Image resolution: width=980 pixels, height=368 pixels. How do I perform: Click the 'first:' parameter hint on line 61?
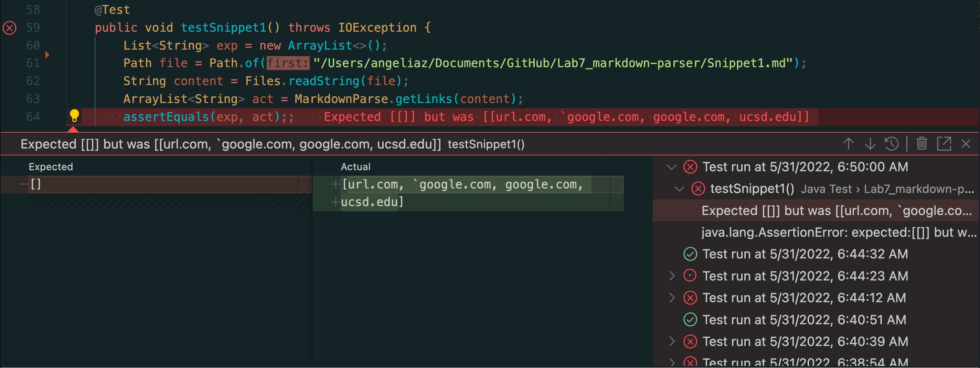[x=288, y=63]
